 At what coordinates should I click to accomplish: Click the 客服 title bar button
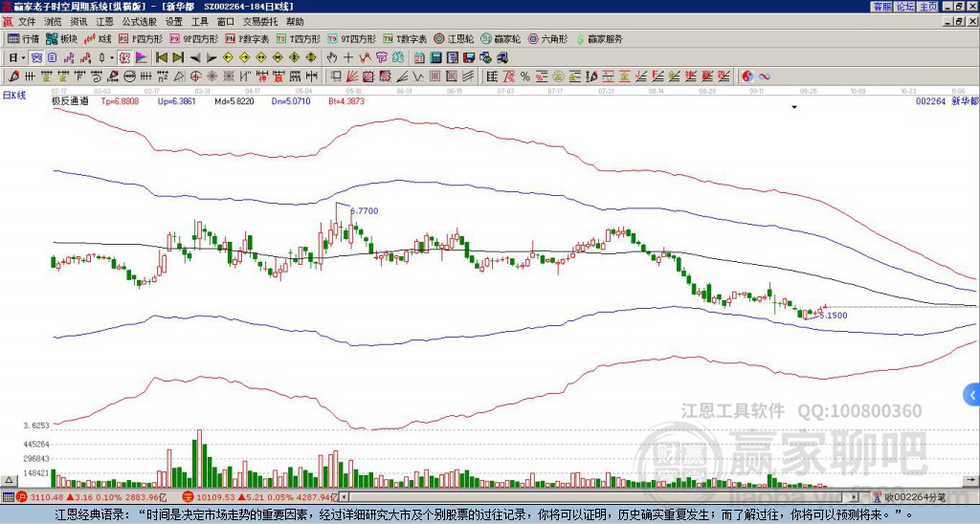pyautogui.click(x=881, y=7)
